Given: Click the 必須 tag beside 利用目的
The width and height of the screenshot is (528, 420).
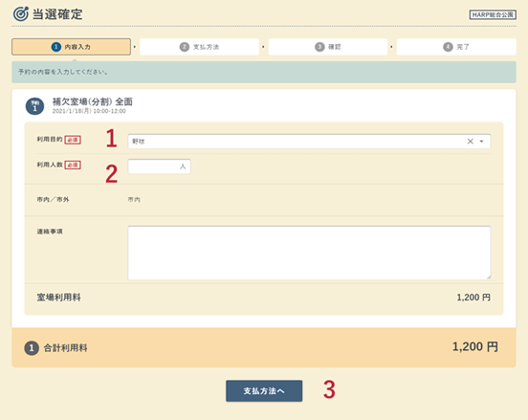Looking at the screenshot, I should pos(73,140).
